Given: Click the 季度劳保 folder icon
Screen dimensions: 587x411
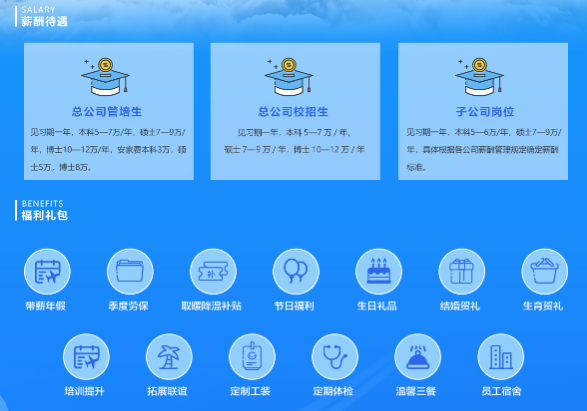Looking at the screenshot, I should tap(130, 272).
